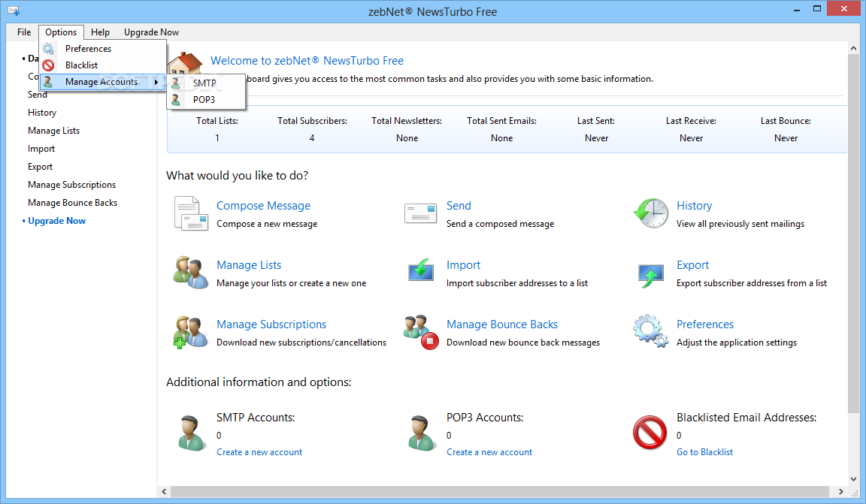Click the Blacklisted Email Addresses prohibition icon

click(649, 432)
